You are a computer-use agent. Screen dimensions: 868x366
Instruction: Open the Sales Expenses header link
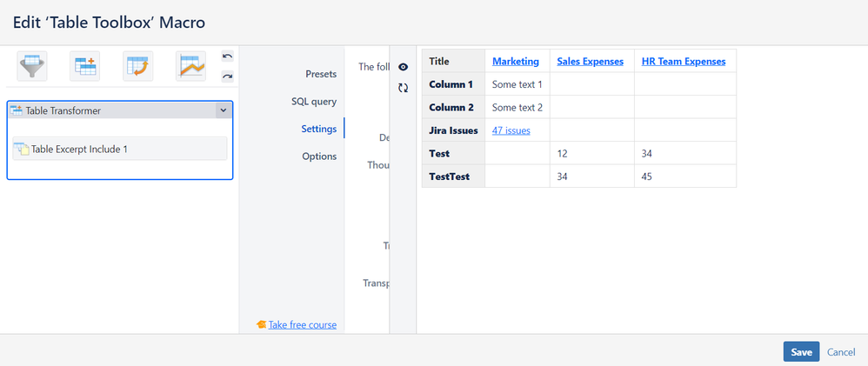tap(590, 62)
